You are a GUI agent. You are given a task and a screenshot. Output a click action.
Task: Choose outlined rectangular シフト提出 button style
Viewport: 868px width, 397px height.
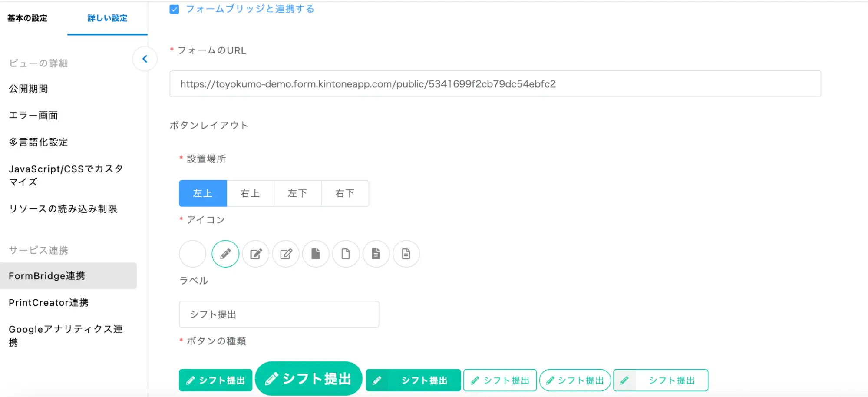[500, 380]
